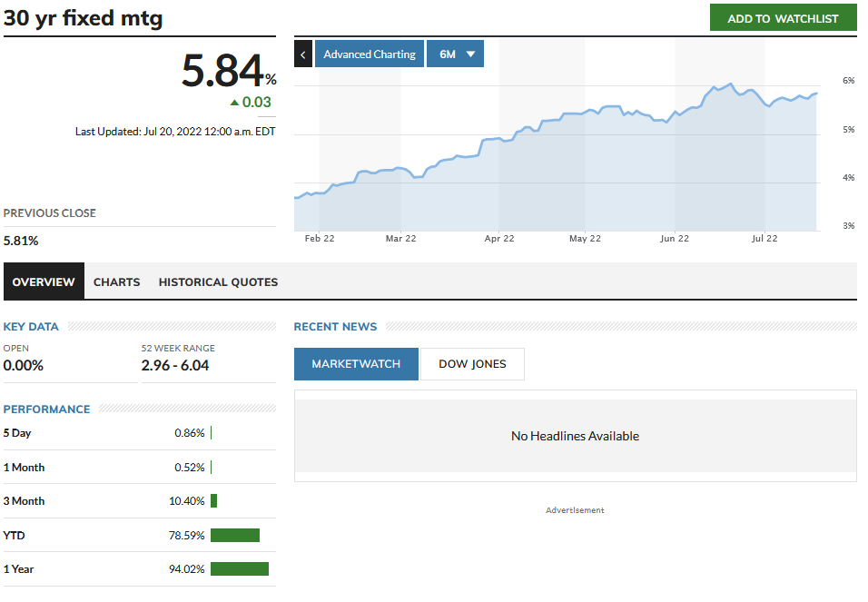This screenshot has width=868, height=602.
Task: Click the Jul 22 chart axis label
Action: pos(764,238)
